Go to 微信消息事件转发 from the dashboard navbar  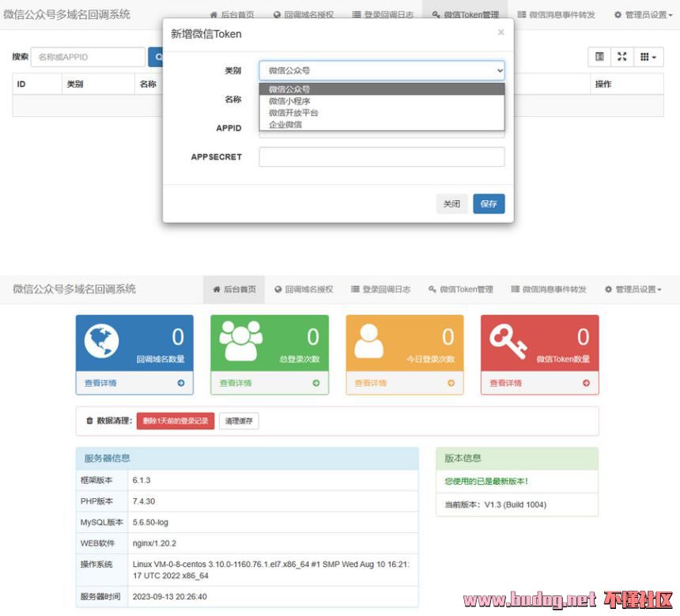pos(549,289)
